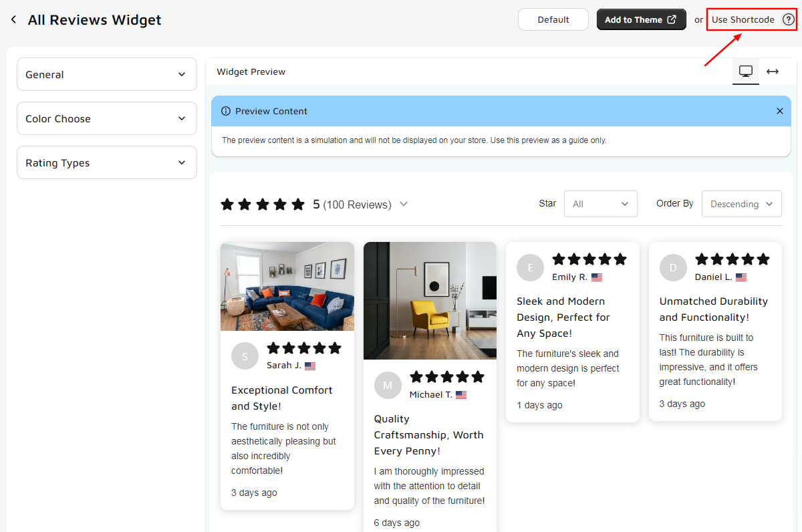The image size is (802, 532).
Task: Close the Preview Content notice
Action: [x=779, y=111]
